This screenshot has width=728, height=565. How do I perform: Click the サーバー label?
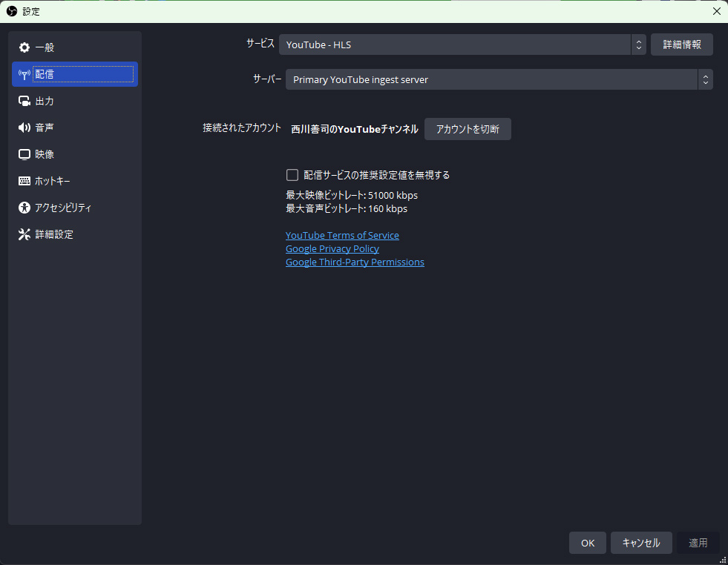pos(267,79)
